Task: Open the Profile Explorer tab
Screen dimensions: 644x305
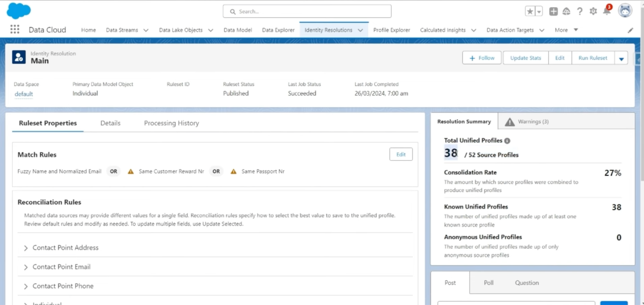Action: click(x=392, y=30)
